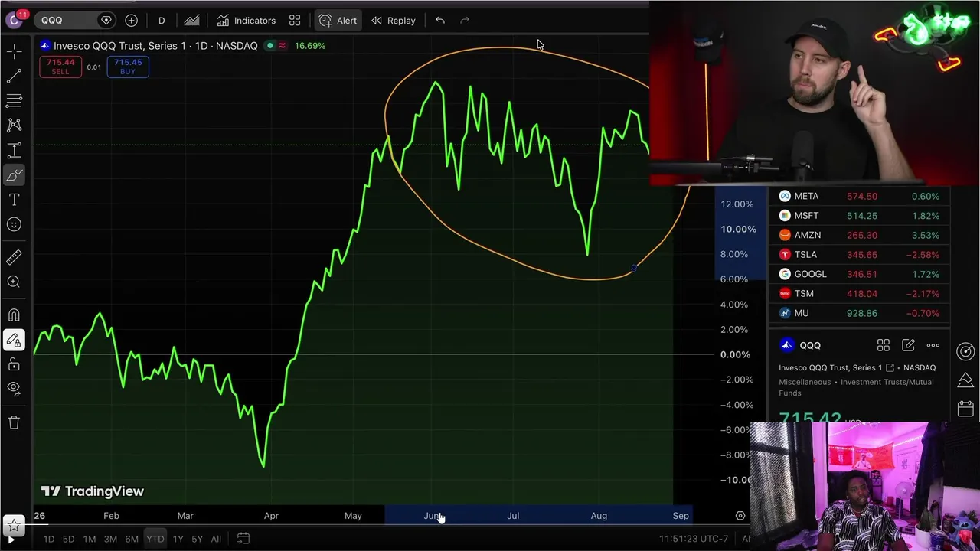
Task: Set the range to 3M
Action: tap(110, 539)
